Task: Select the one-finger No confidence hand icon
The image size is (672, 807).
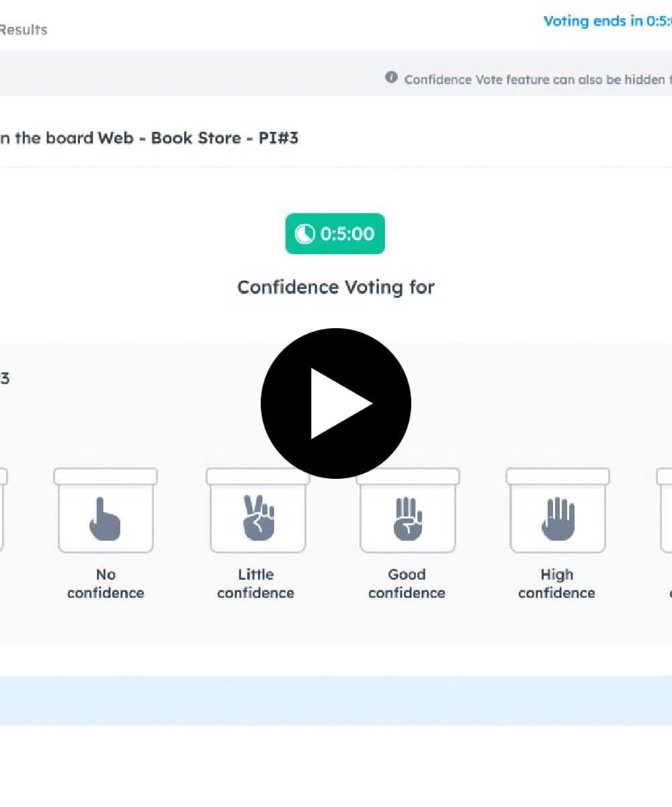Action: point(105,518)
